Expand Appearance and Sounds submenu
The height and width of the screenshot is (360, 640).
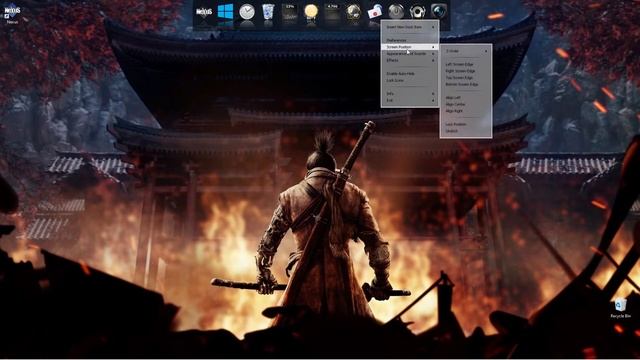410,53
